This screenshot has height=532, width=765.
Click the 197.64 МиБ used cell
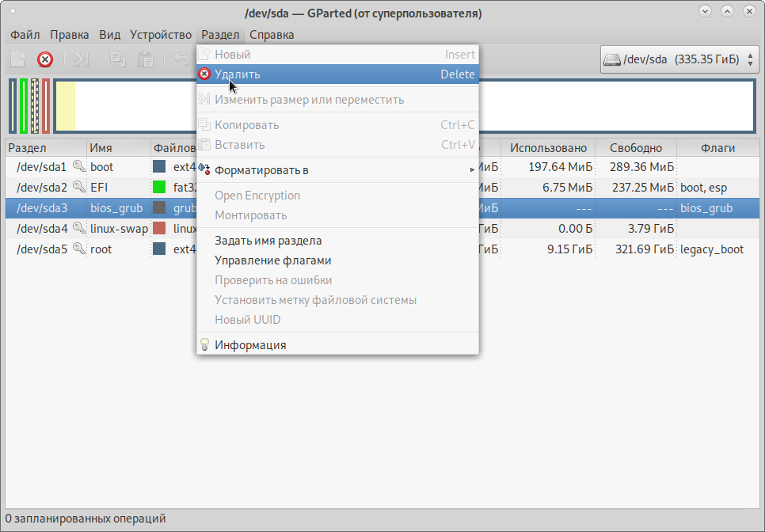pyautogui.click(x=561, y=167)
